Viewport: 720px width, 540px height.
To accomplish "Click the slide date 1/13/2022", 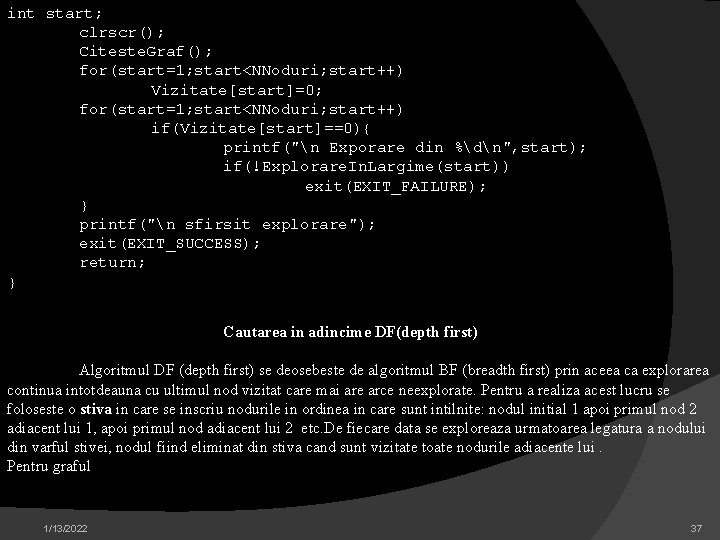I will tap(65, 529).
